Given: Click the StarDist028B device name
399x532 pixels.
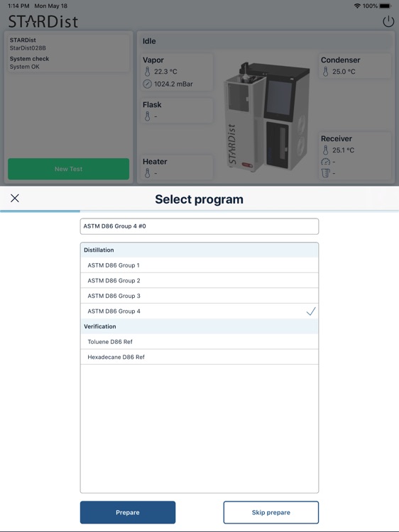Looking at the screenshot, I should pyautogui.click(x=28, y=48).
